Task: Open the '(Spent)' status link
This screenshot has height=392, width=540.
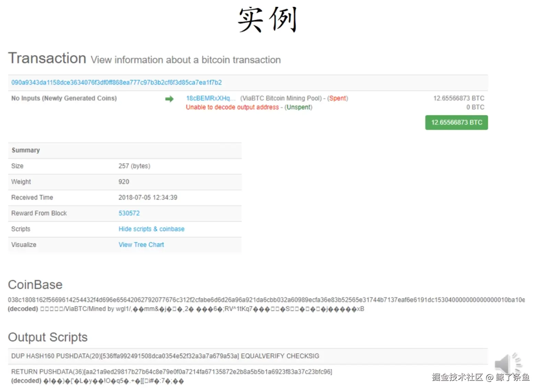Action: click(338, 98)
